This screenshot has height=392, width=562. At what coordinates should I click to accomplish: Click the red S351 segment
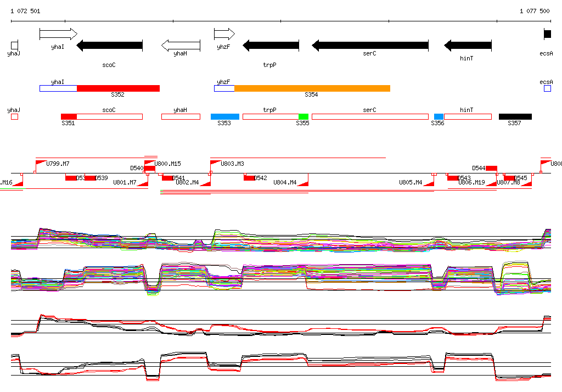(69, 116)
